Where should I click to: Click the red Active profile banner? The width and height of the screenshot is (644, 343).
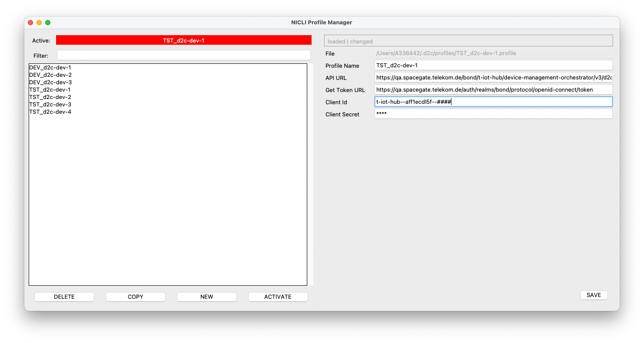183,40
